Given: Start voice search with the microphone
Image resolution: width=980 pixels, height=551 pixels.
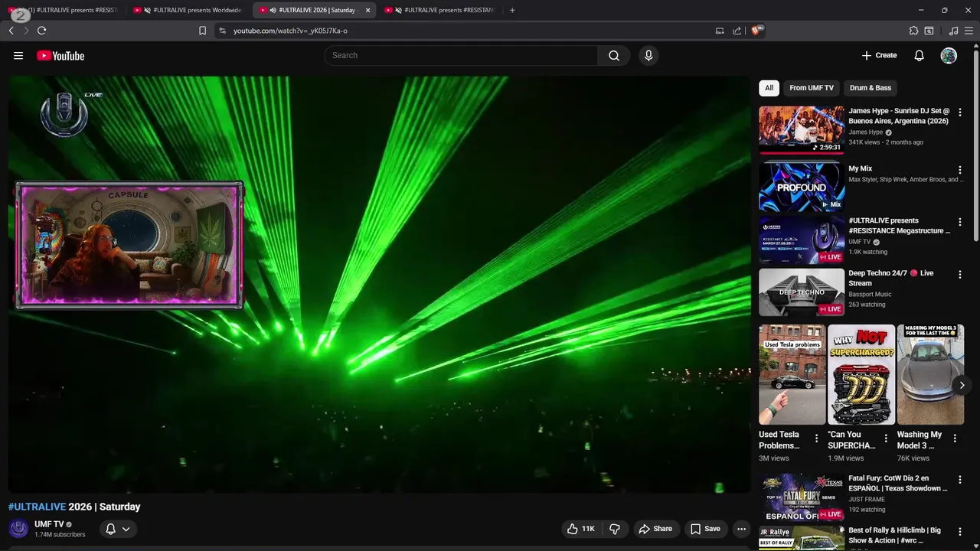Looking at the screenshot, I should click(648, 55).
